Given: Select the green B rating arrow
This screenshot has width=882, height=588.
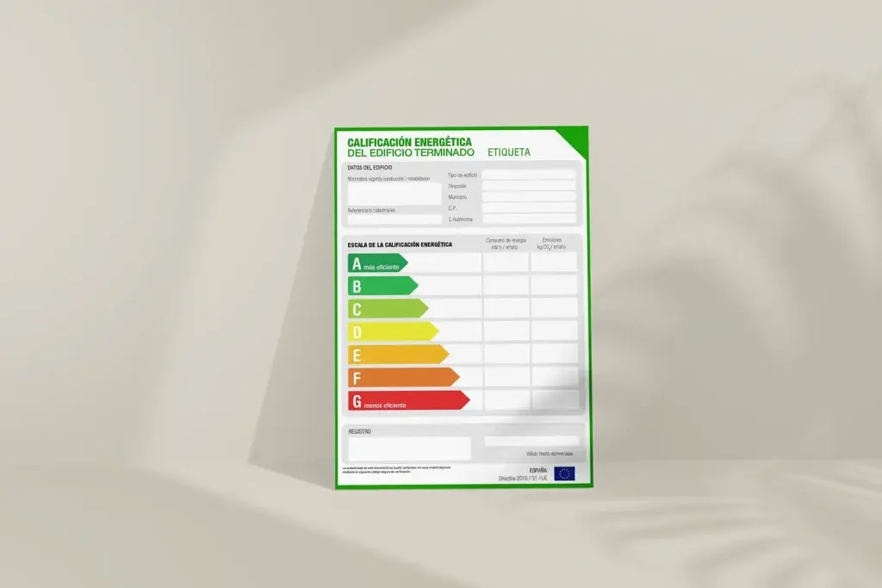Looking at the screenshot, I should click(382, 286).
